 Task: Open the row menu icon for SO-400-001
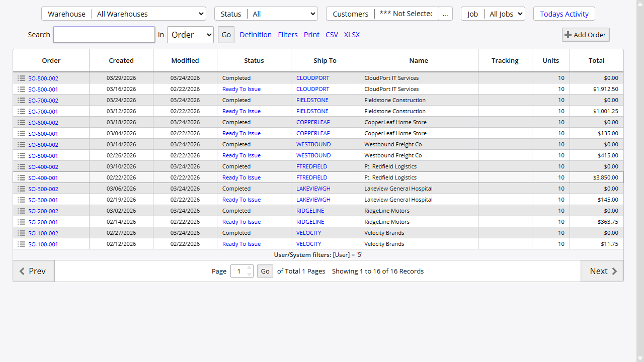[x=21, y=177]
